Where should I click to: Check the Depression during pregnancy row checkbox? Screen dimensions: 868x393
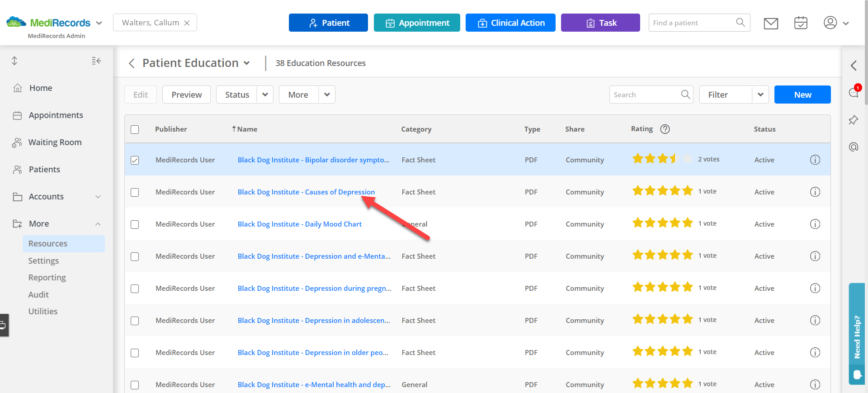click(x=135, y=289)
